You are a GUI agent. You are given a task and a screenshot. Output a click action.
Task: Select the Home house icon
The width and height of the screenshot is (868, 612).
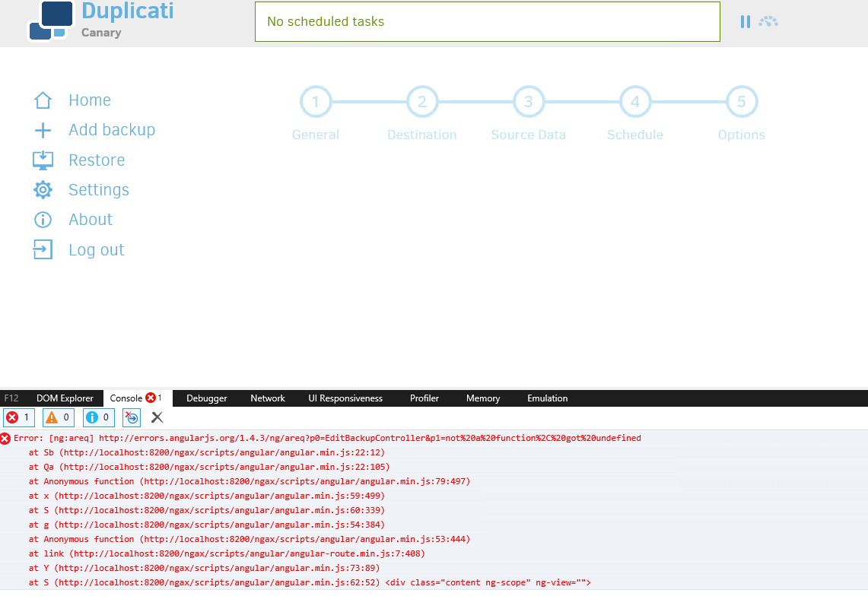click(43, 99)
